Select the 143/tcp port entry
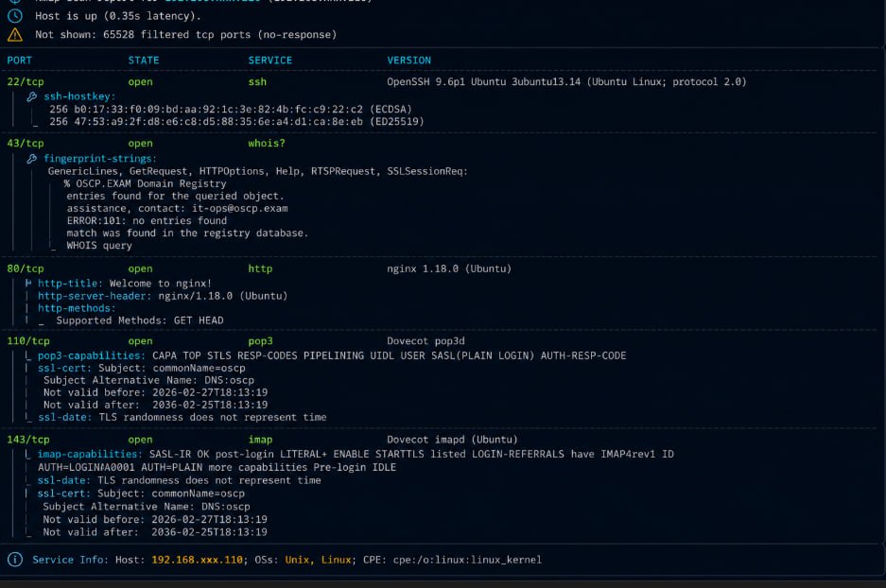 point(28,440)
